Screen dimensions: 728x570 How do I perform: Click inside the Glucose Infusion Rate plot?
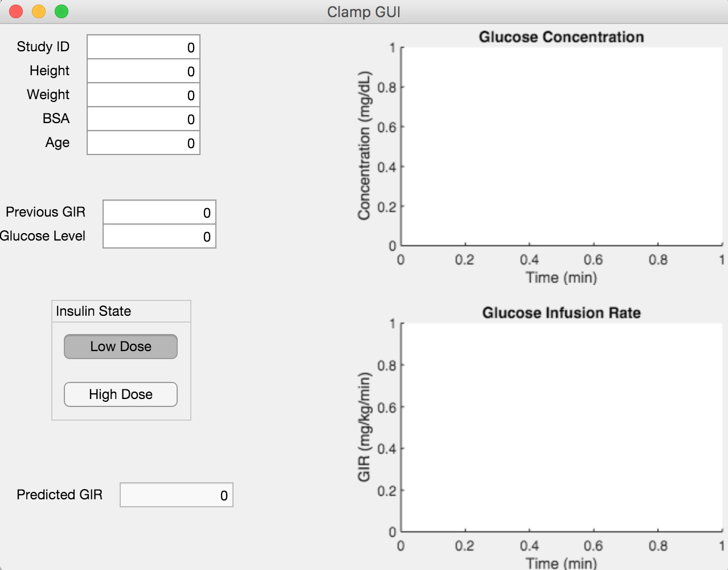click(561, 427)
